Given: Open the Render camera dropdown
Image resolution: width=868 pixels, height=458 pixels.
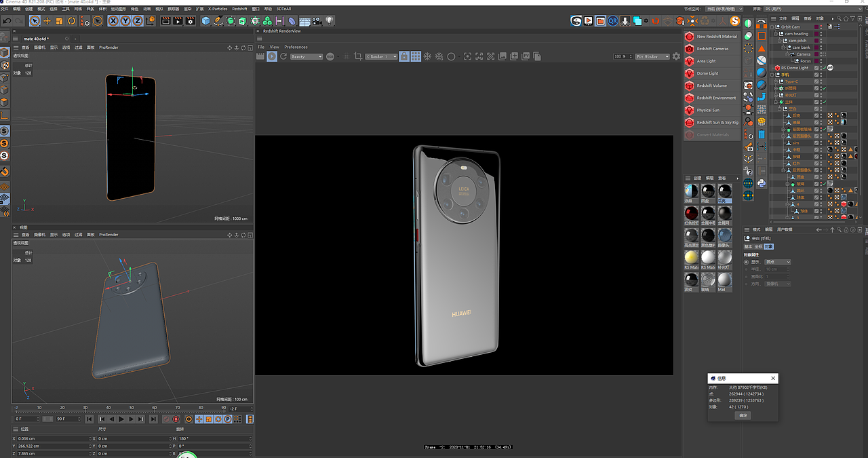Looking at the screenshot, I should (x=381, y=57).
